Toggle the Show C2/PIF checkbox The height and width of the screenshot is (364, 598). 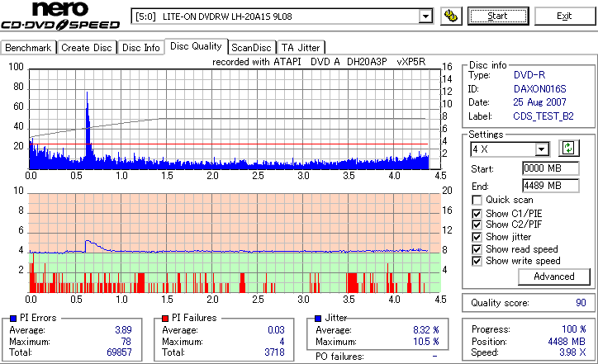point(477,225)
